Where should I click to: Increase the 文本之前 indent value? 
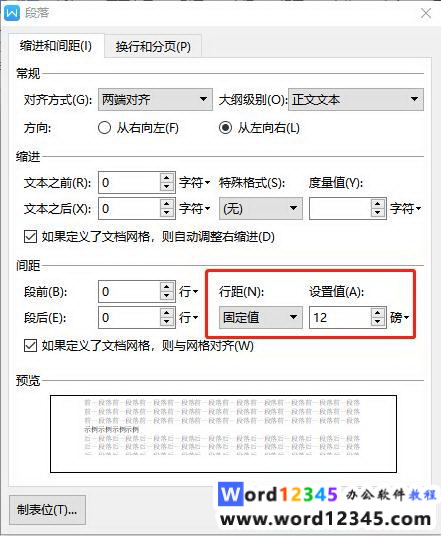click(x=167, y=178)
